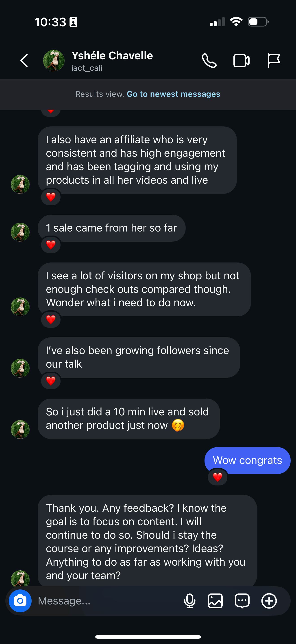Open Yshéle Chavelle profile name in header

click(112, 56)
